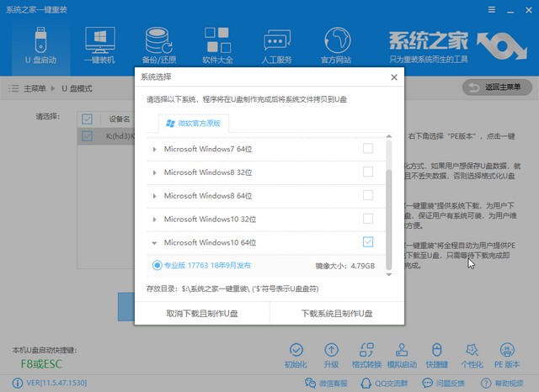Select the 专业版 17763 radio button

click(157, 266)
